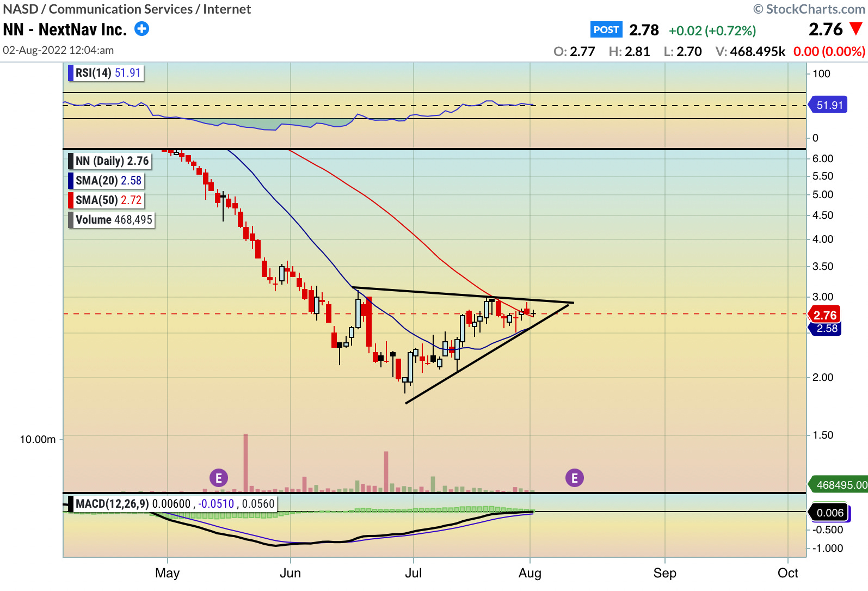Click the NASD / Communication Services / Internet text
The width and height of the screenshot is (868, 591).
[x=127, y=9]
